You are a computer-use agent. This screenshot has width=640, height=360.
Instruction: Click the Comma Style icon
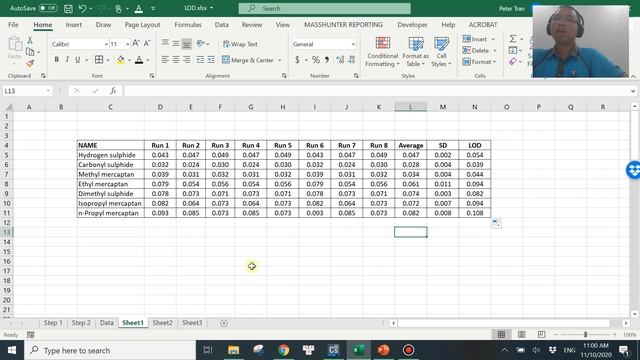327,60
